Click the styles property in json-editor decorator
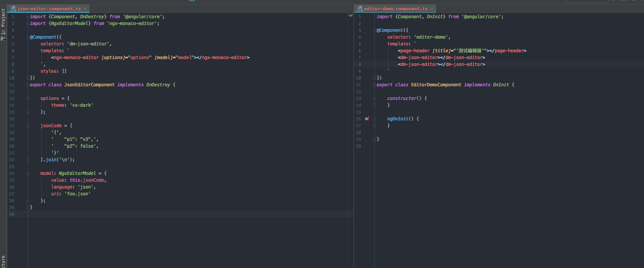The height and width of the screenshot is (268, 644). (x=48, y=71)
